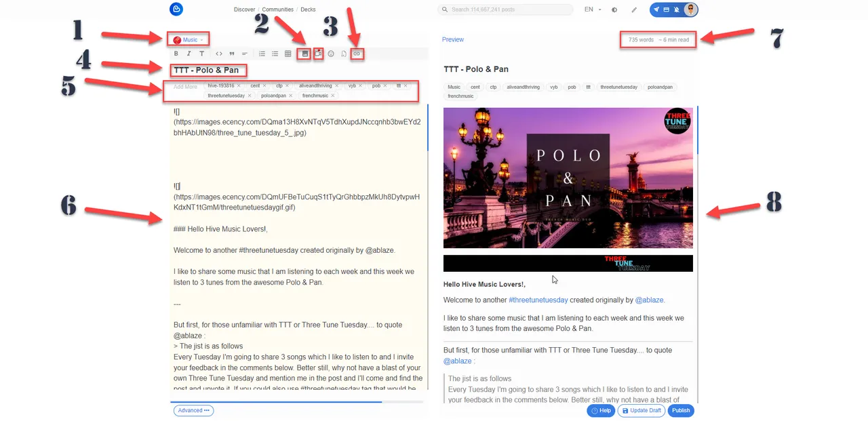Click the text alignment toolbar icon
This screenshot has height=421, width=868.
click(x=245, y=54)
